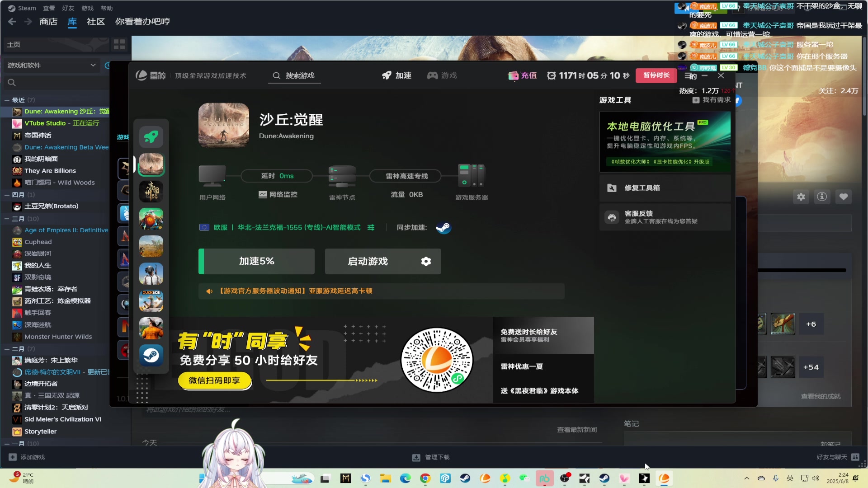Image resolution: width=868 pixels, height=488 pixels.
Task: Open game launch settings gear icon
Action: pyautogui.click(x=426, y=261)
